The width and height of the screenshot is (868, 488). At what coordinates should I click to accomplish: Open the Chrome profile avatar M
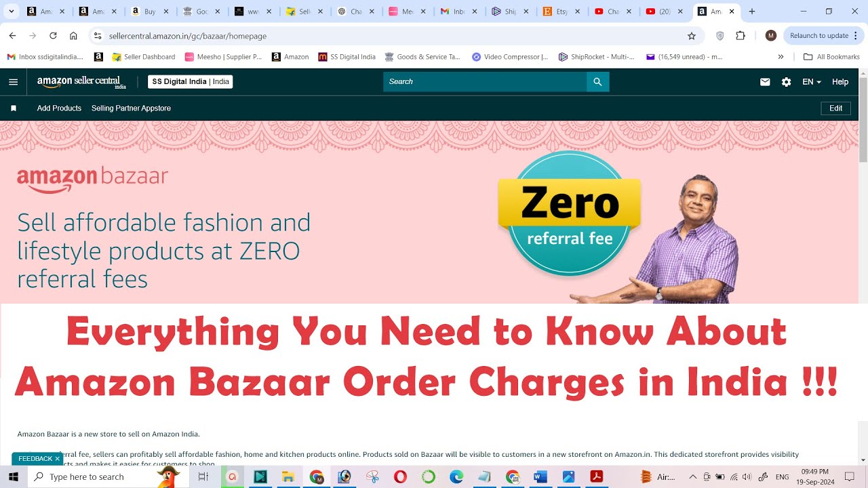click(771, 36)
